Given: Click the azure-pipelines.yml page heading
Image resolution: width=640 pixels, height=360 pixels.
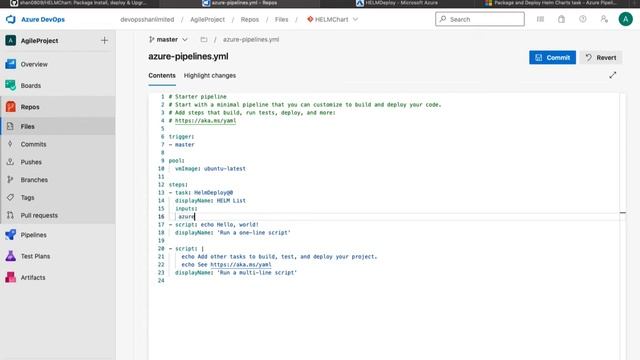Looking at the screenshot, I should [x=188, y=56].
